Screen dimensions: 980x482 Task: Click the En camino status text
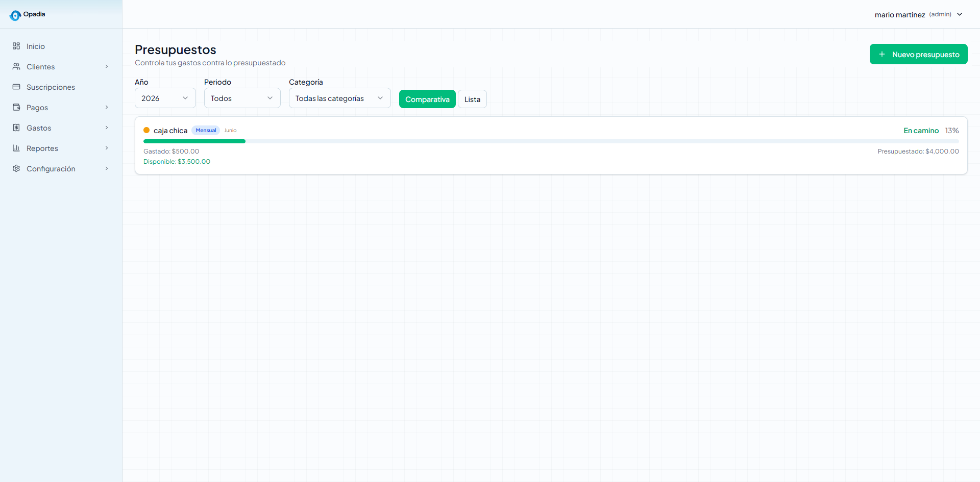(921, 131)
